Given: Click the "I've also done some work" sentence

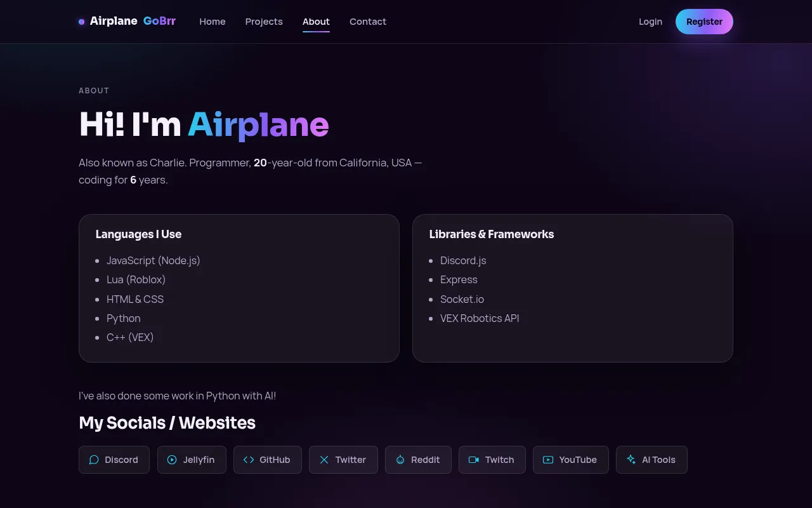Looking at the screenshot, I should pos(178,396).
